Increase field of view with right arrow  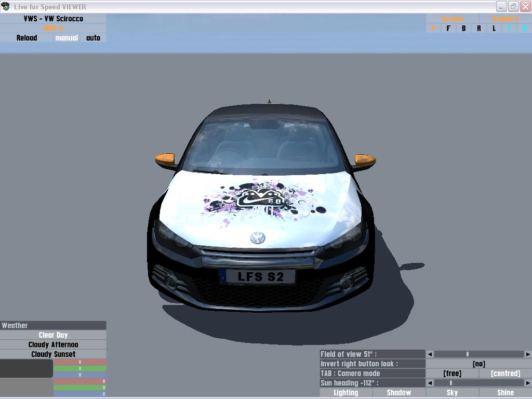pyautogui.click(x=528, y=354)
